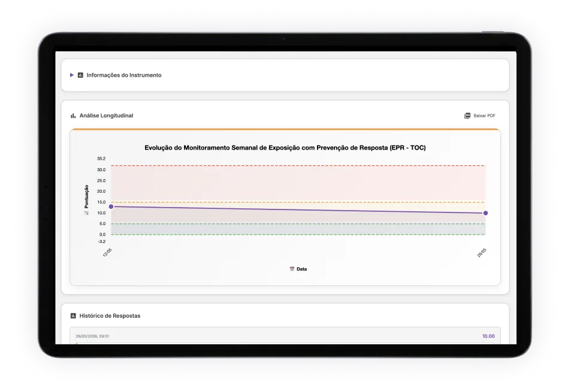Open the response dated 26/05/2026, 09:01
The image size is (568, 392).
tap(285, 336)
